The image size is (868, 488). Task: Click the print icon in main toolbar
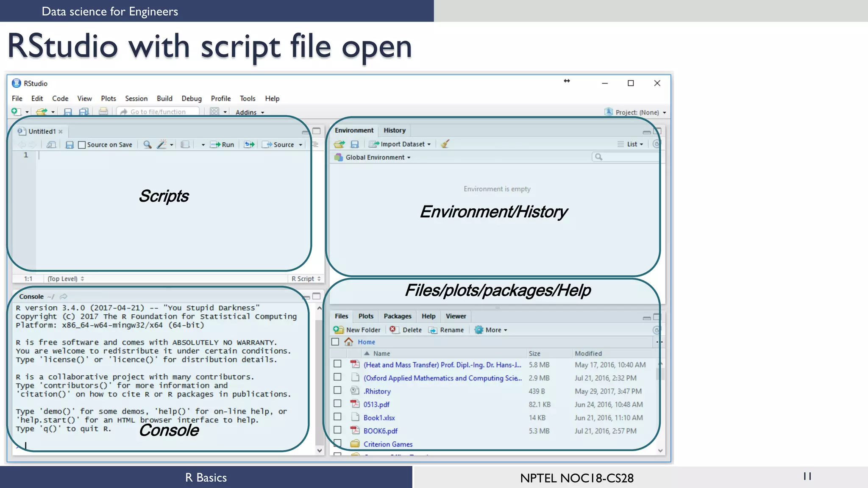coord(103,111)
